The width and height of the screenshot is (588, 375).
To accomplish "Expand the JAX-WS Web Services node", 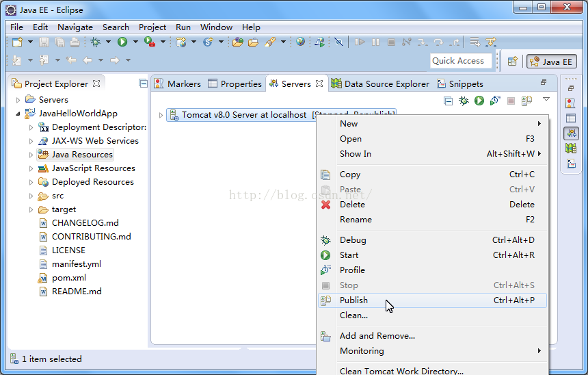I will (x=31, y=141).
